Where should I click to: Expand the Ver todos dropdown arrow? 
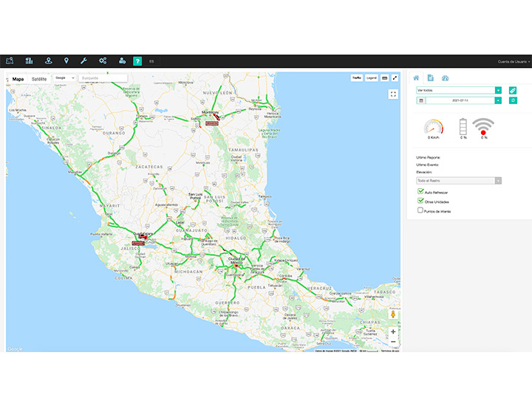pos(498,90)
